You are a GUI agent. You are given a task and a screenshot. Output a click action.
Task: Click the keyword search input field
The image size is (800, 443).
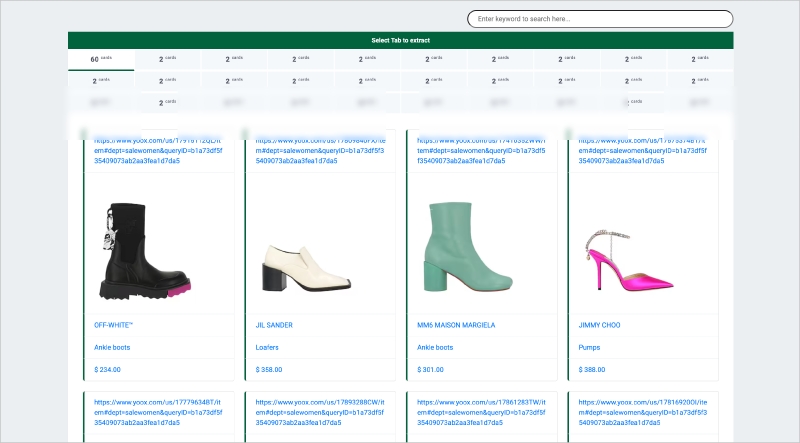(600, 19)
